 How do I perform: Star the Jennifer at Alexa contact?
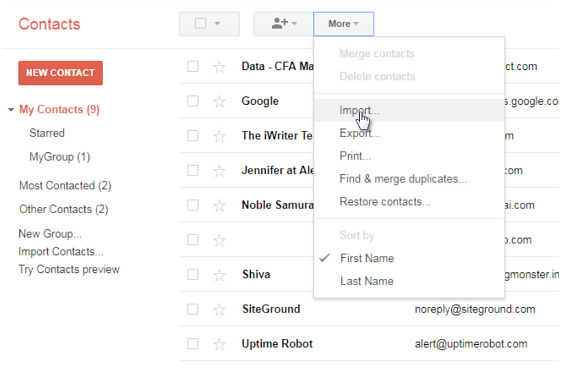pos(219,171)
